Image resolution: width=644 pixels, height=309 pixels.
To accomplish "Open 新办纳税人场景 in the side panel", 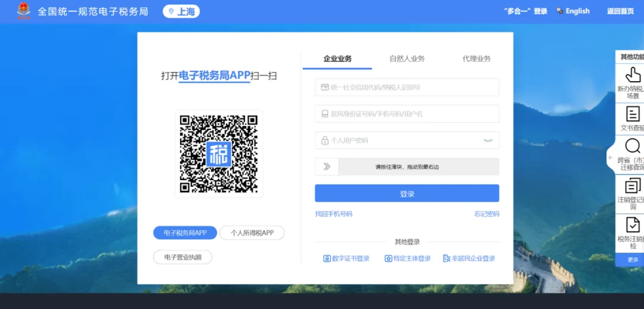I will click(630, 84).
